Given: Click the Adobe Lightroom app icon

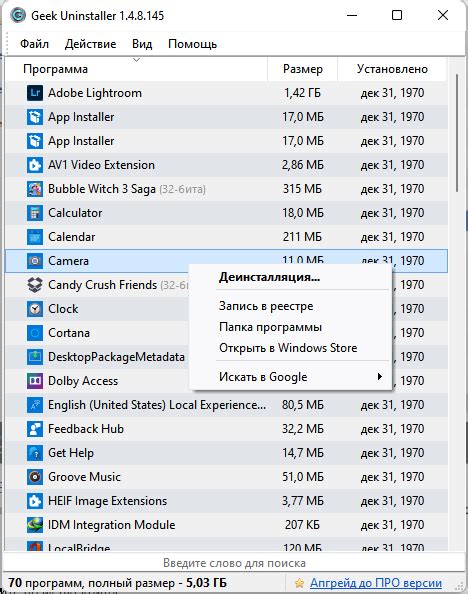Looking at the screenshot, I should point(35,93).
